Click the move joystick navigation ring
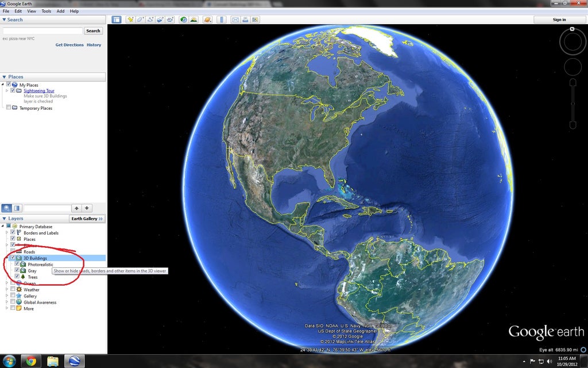This screenshot has width=588, height=368. click(x=572, y=67)
